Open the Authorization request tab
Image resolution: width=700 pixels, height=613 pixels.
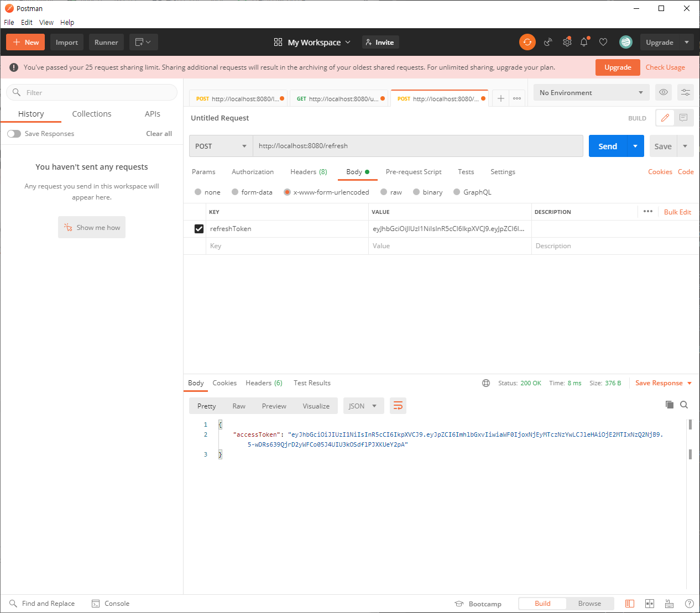pos(253,172)
